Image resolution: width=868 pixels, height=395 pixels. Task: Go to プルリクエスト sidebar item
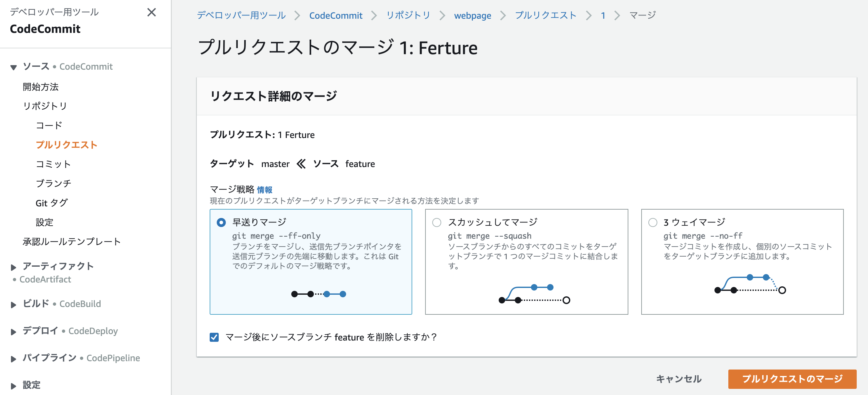[x=66, y=145]
